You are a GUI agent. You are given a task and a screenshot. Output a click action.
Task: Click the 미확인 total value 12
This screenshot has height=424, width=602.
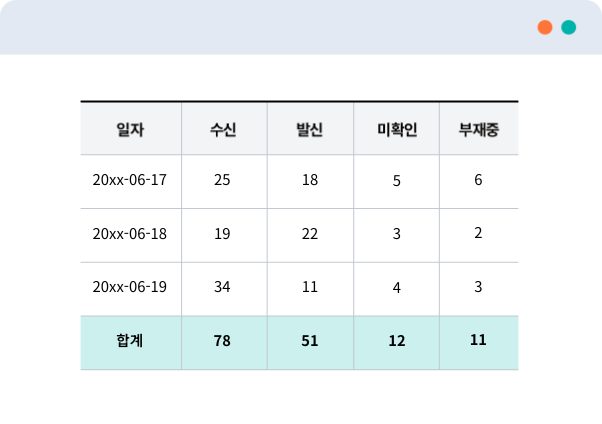pos(397,341)
